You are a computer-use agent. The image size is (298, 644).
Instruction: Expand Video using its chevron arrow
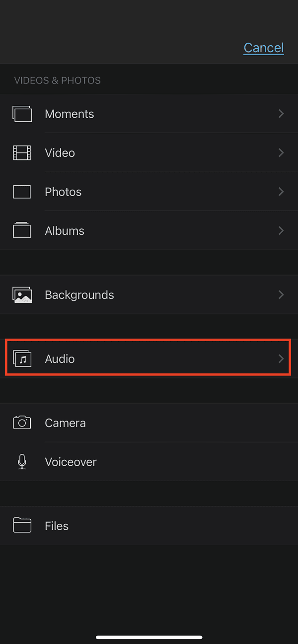point(281,153)
